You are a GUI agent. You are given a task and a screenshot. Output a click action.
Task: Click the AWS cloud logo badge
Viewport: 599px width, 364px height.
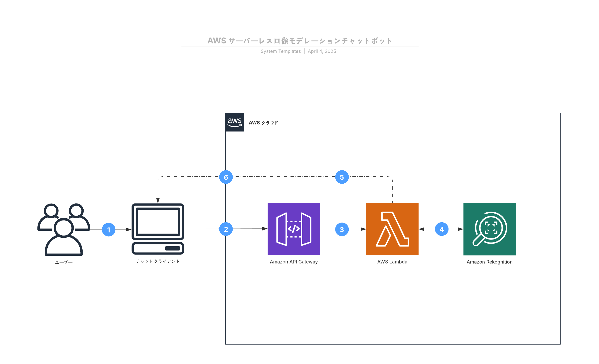point(235,122)
